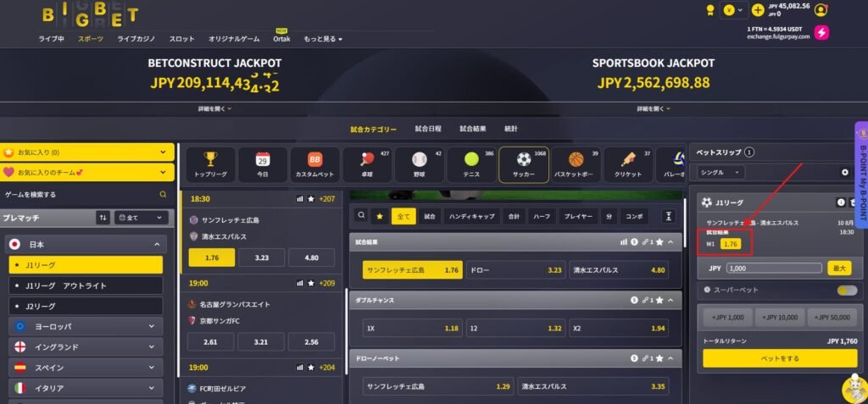
Task: Open the もっと見る menu
Action: point(323,39)
